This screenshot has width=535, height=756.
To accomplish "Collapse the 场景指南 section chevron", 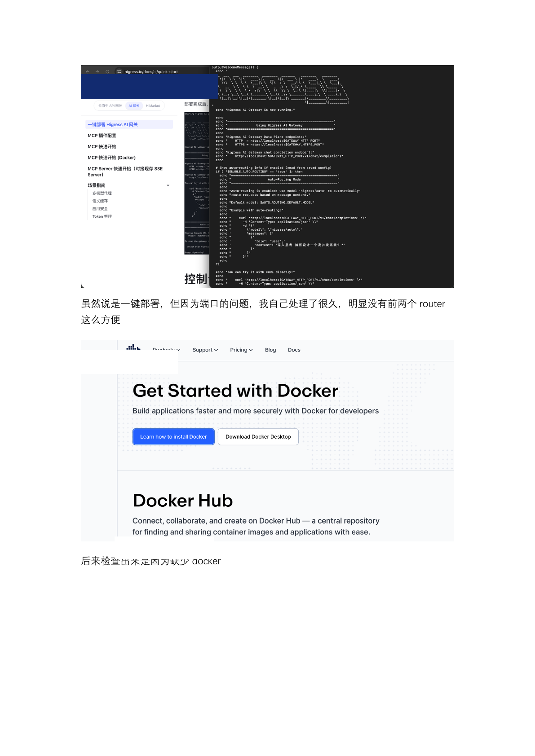I will coord(168,185).
